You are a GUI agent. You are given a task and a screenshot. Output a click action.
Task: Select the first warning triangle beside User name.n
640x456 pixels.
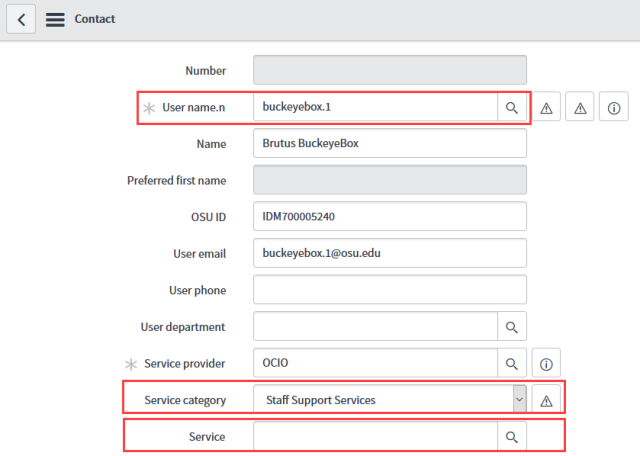pos(546,108)
